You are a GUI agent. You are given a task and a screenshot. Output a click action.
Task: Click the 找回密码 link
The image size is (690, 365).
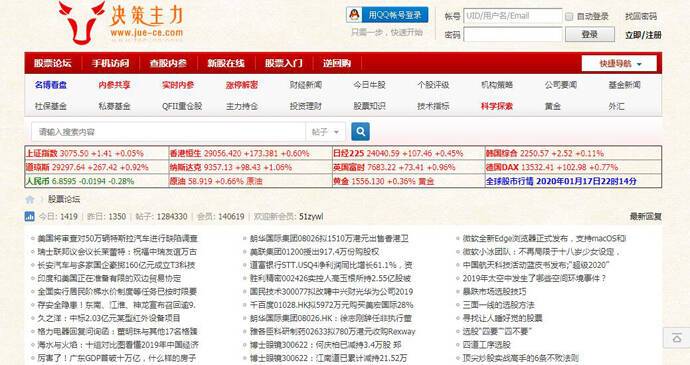(x=641, y=16)
